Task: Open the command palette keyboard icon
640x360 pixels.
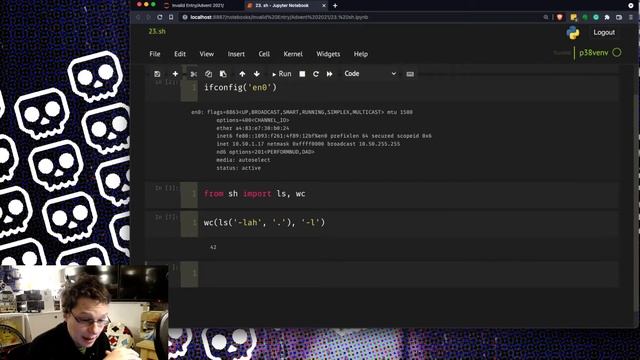Action: (x=410, y=74)
